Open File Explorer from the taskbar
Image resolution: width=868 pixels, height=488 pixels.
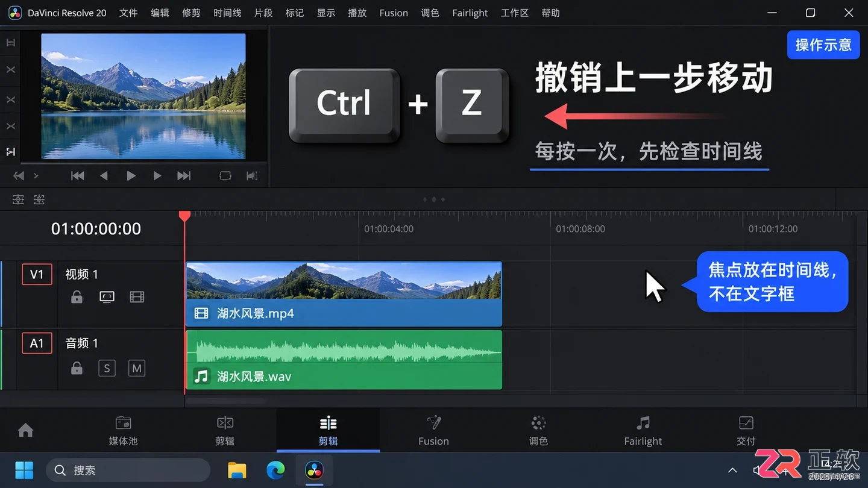coord(237,470)
